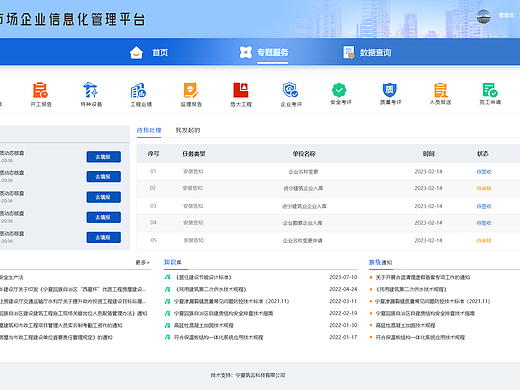Click the 数据查询 document icon
The image size is (520, 390).
coord(349,52)
